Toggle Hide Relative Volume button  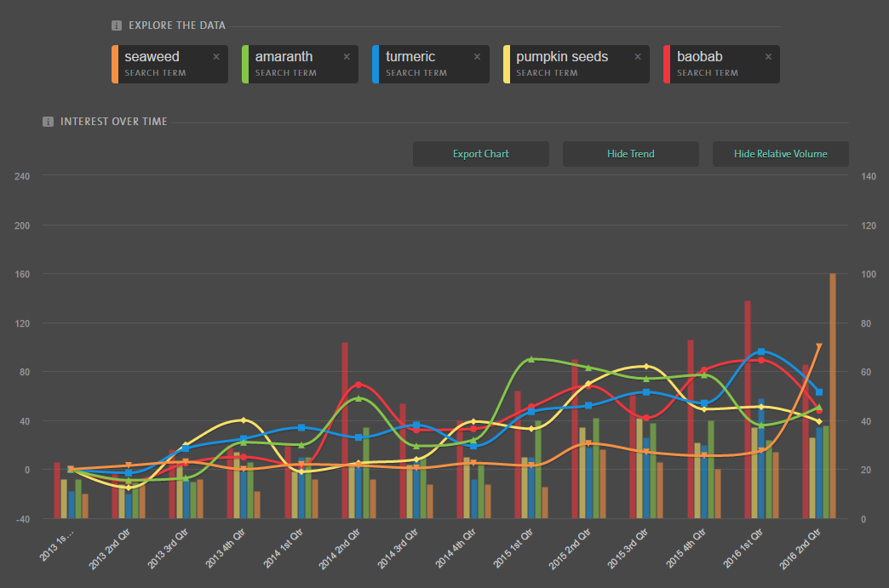780,154
